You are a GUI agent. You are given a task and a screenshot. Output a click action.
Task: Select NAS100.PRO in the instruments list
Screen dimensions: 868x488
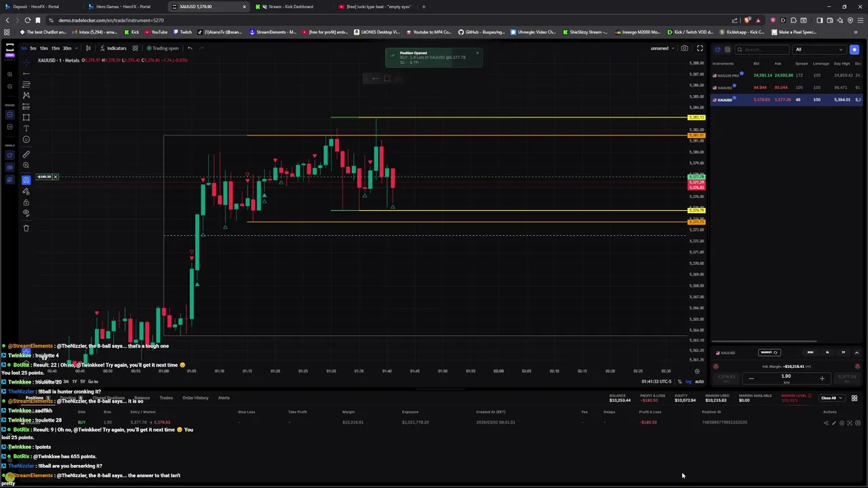point(787,75)
